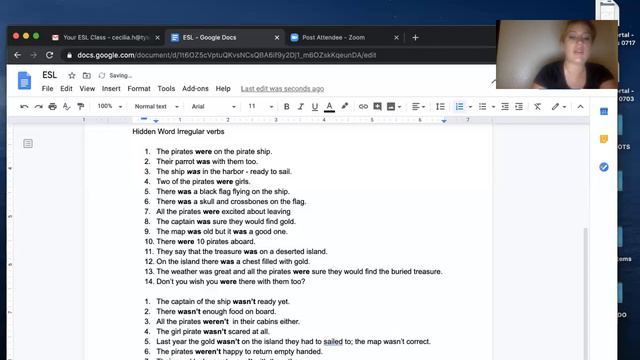640x360 pixels.
Task: Open the Format menu
Action: (139, 89)
